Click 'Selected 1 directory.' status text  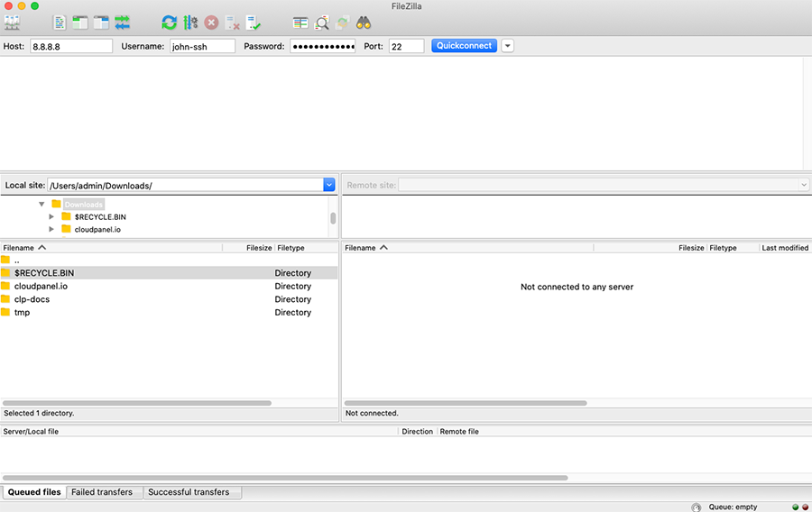point(39,413)
